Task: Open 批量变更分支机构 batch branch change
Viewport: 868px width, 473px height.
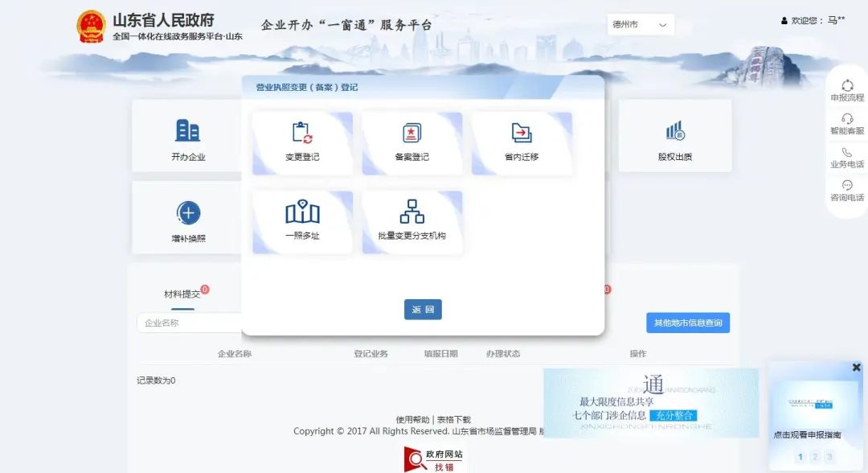Action: 411,221
